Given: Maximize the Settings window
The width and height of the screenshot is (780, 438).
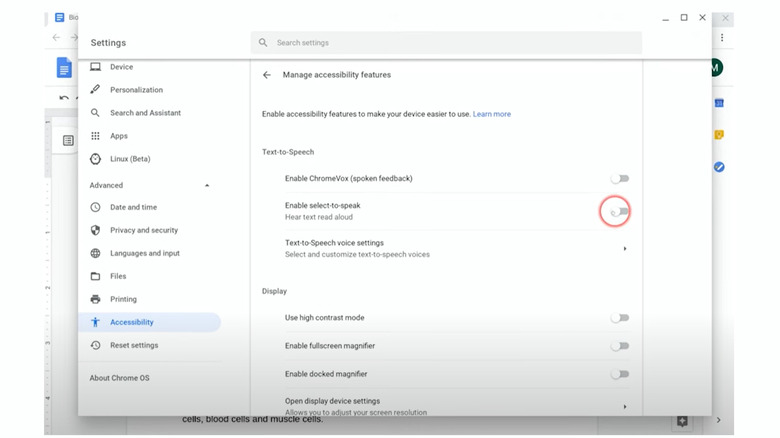Looking at the screenshot, I should click(684, 17).
